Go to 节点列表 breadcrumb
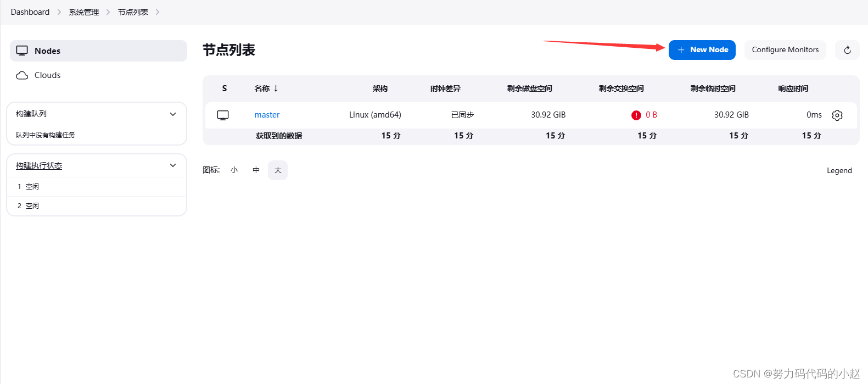The image size is (868, 384). (x=133, y=12)
